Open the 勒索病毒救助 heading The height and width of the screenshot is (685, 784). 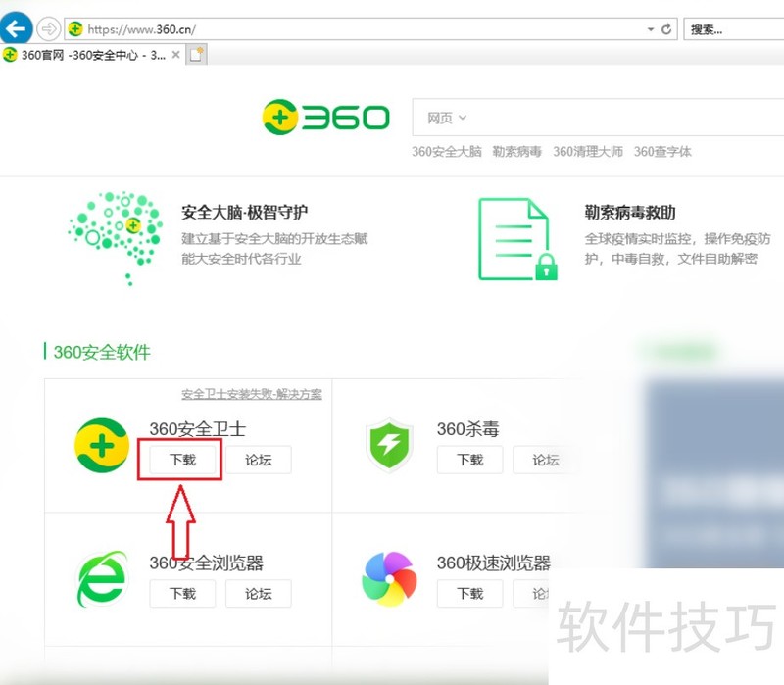[x=630, y=213]
